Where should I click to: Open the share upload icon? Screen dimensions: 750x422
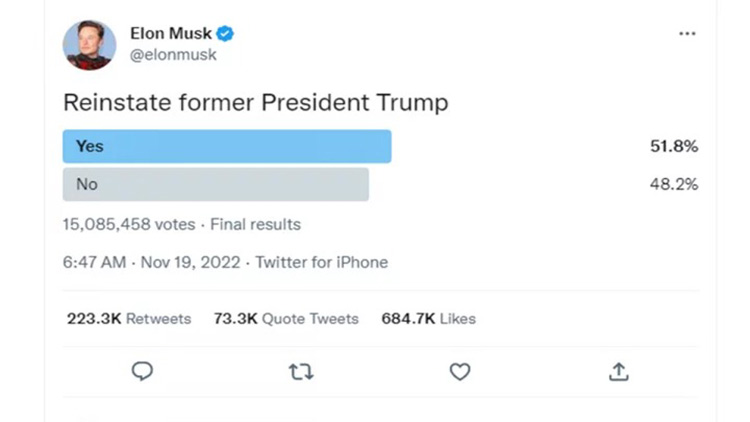point(618,371)
